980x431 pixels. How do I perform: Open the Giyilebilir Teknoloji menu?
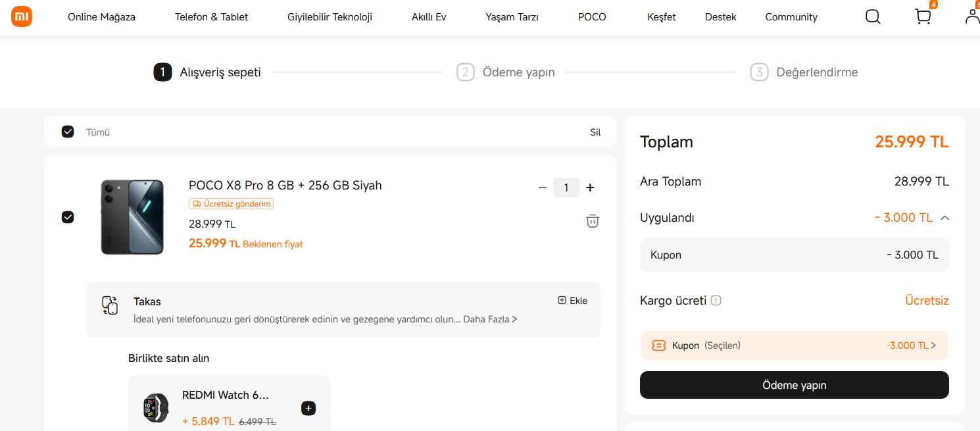[x=330, y=17]
